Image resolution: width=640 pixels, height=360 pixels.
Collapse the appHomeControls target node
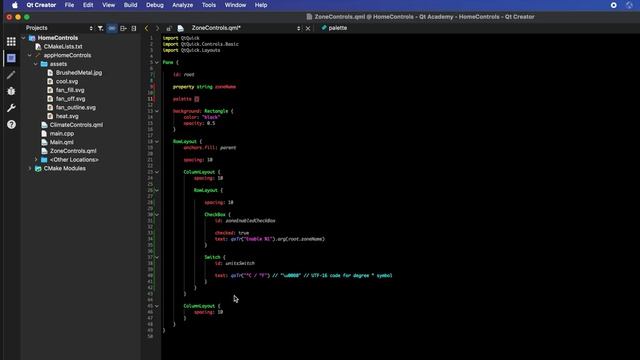29,55
